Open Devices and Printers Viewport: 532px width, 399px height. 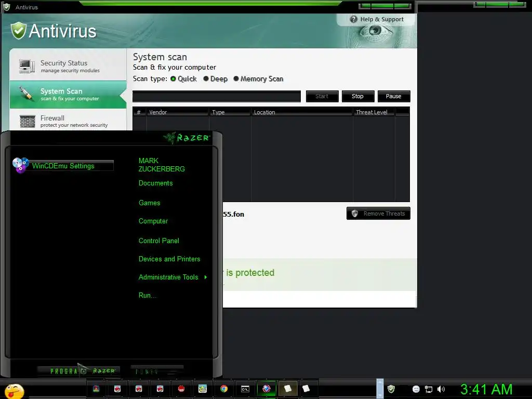tap(169, 259)
